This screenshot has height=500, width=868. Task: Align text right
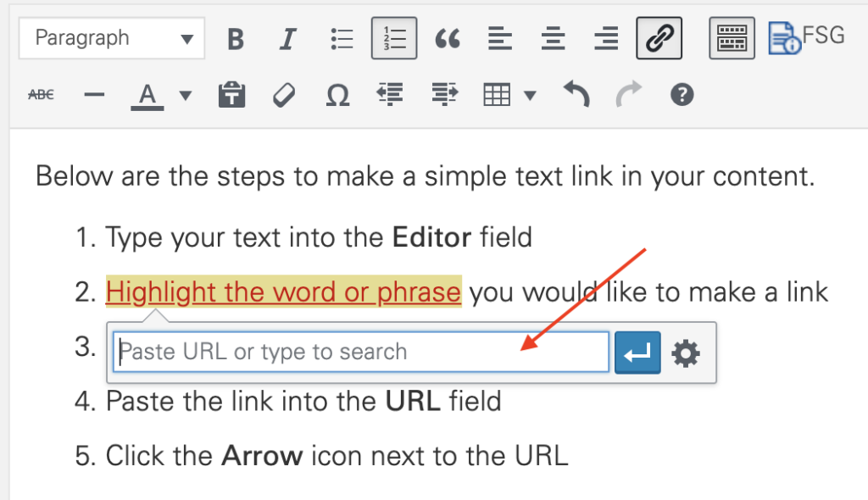[x=606, y=39]
